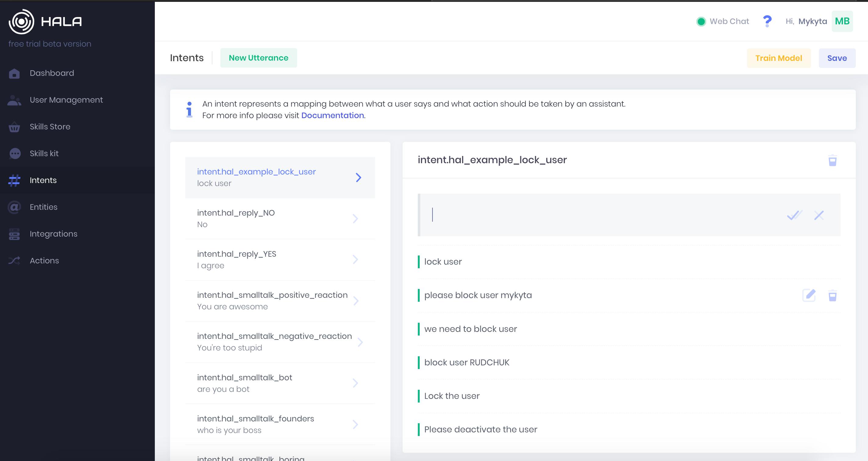Open intent.hal_smalltalk_bot in the list
Viewport: 868px width, 461px height.
[280, 383]
